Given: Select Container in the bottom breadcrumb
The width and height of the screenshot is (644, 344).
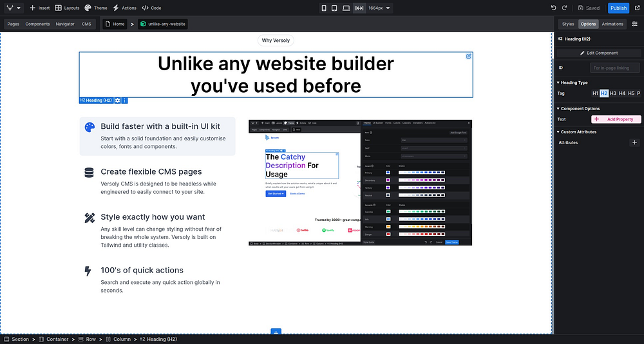Looking at the screenshot, I should coord(54,339).
